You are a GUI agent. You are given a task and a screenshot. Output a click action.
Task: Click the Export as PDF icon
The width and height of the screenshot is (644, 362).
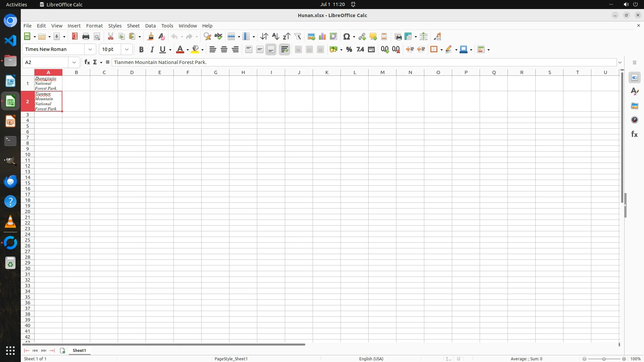[74, 37]
